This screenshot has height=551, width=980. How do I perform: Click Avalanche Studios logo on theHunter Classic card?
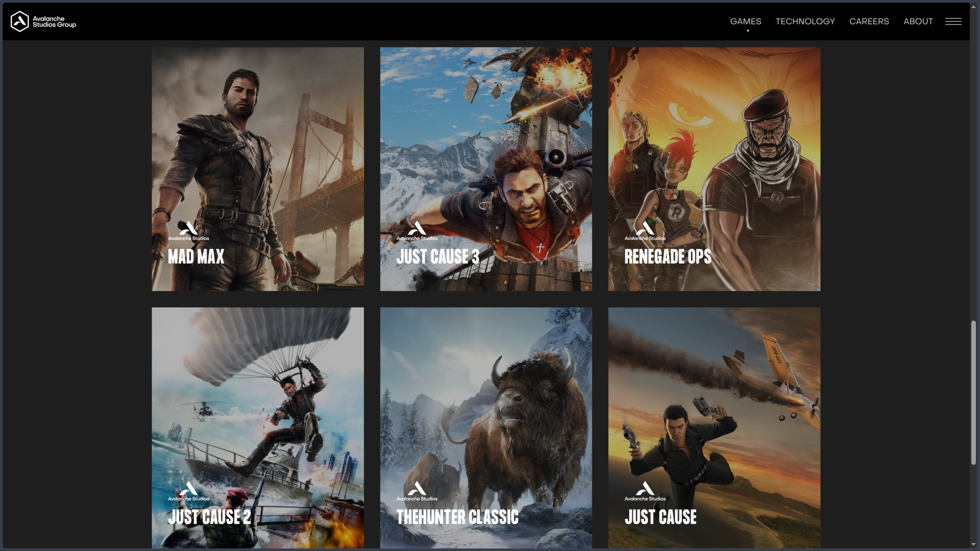pos(417,491)
